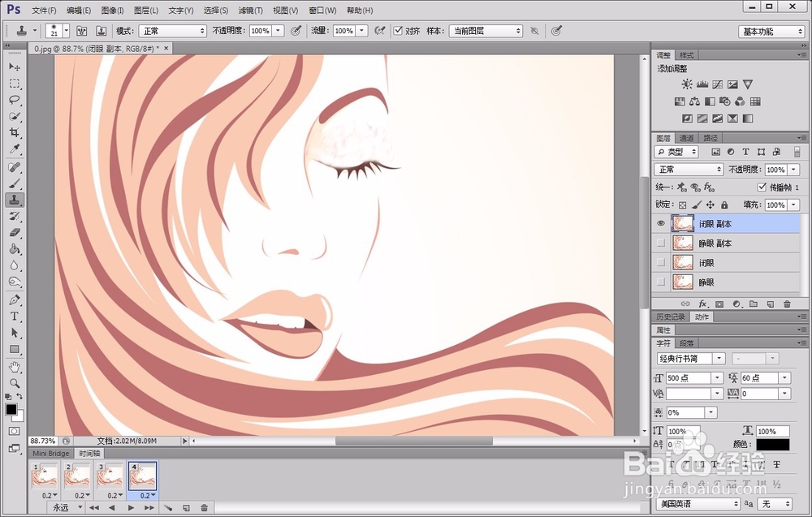Switch to the 通道 channels tab
This screenshot has height=517, width=812.
click(x=686, y=138)
